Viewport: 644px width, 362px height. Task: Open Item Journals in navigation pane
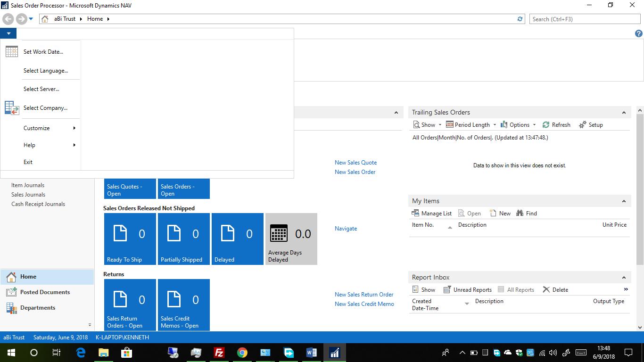click(28, 185)
